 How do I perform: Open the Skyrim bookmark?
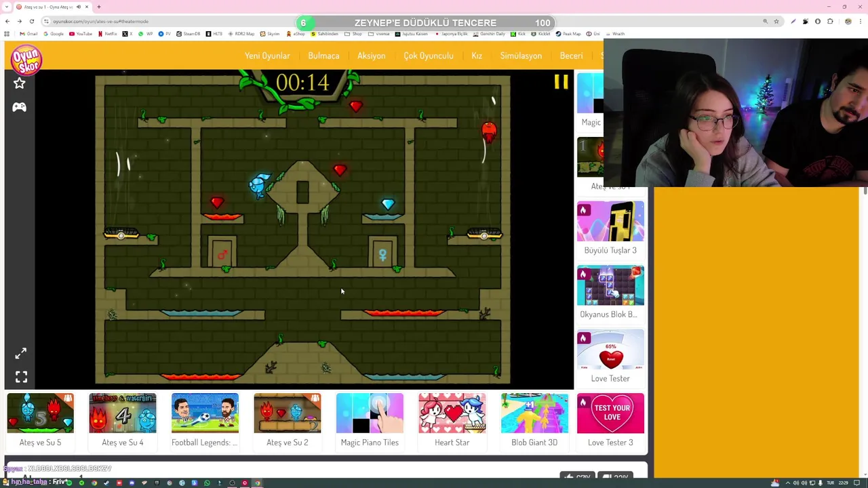coord(270,34)
